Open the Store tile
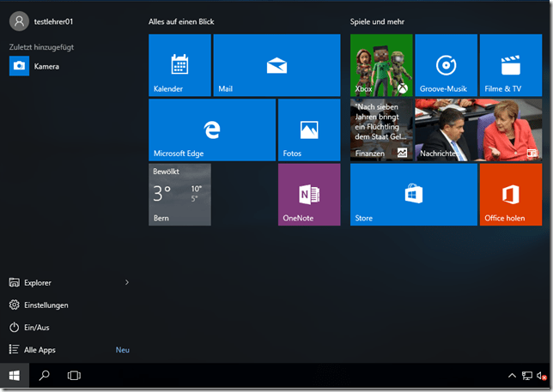Viewport: 553px width, 392px height. [x=413, y=195]
